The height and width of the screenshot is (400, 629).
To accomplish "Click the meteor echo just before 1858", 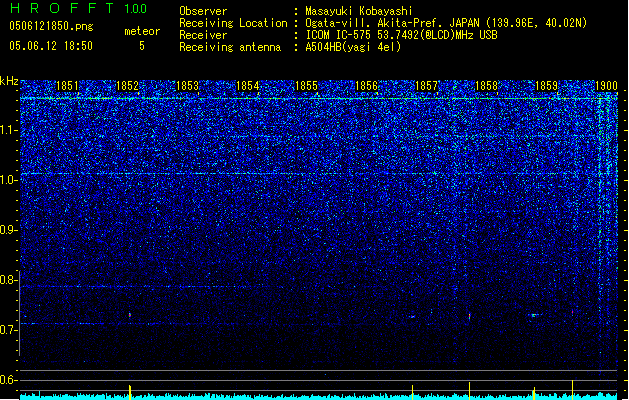I will tap(469, 317).
